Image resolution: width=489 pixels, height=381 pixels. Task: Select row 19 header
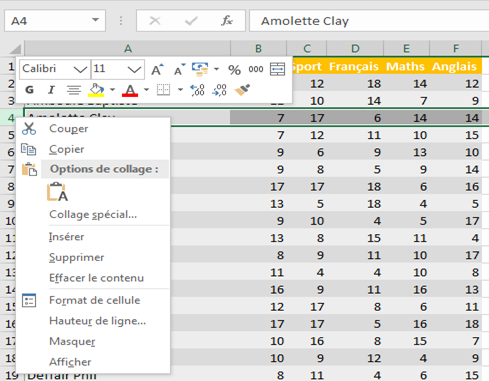pyautogui.click(x=12, y=375)
